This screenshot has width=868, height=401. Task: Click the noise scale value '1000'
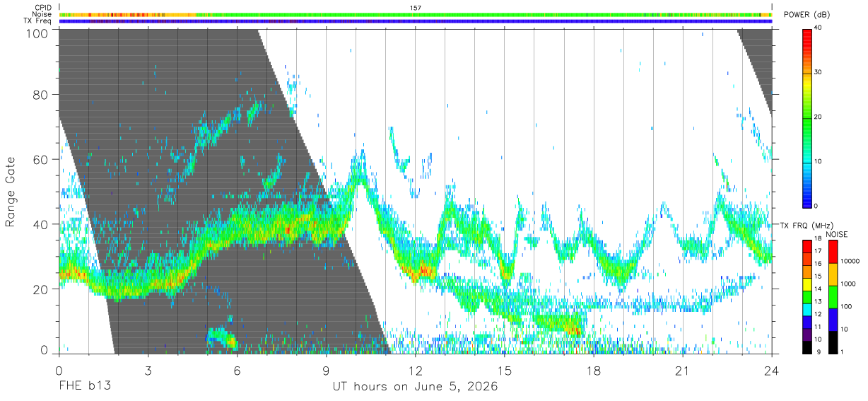click(x=849, y=284)
